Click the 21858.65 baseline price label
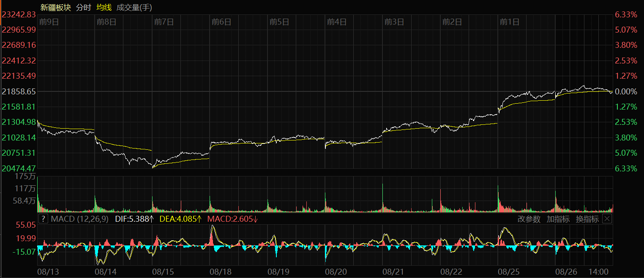 click(x=19, y=91)
